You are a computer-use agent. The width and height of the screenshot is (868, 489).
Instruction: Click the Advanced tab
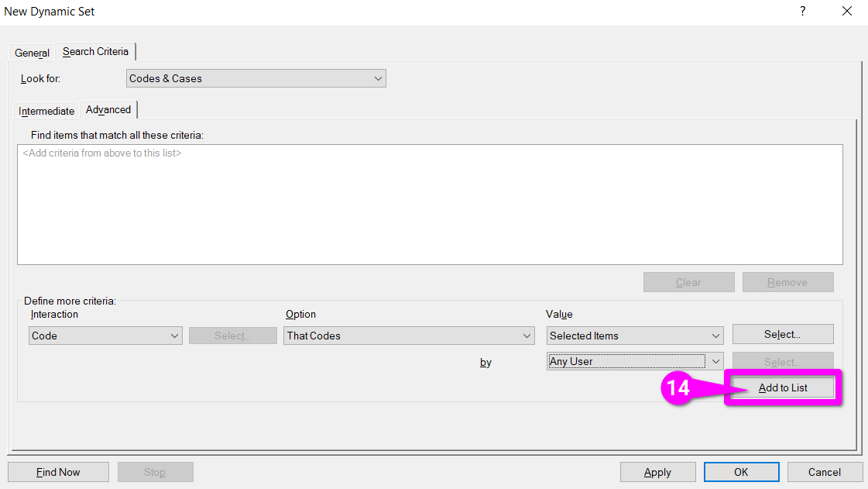pos(108,110)
